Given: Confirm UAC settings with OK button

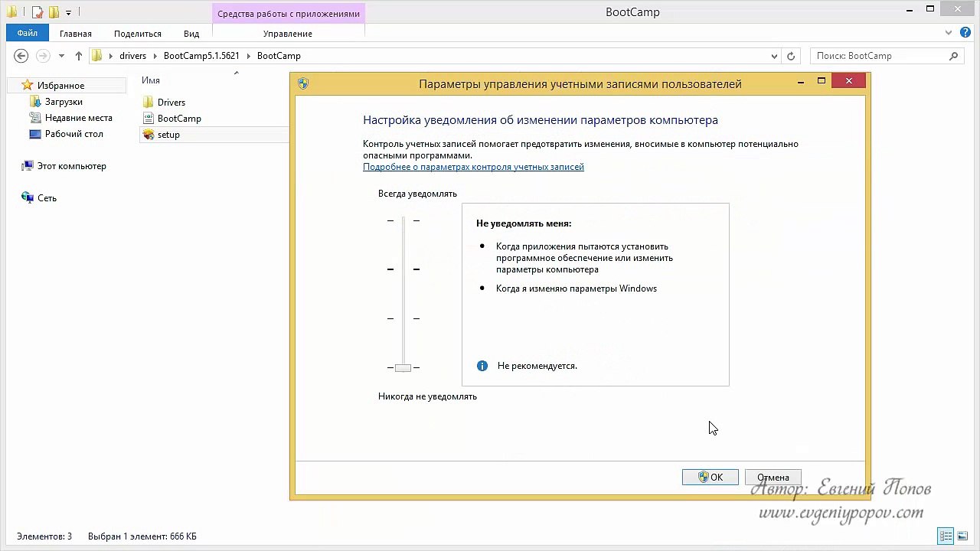Looking at the screenshot, I should point(710,478).
